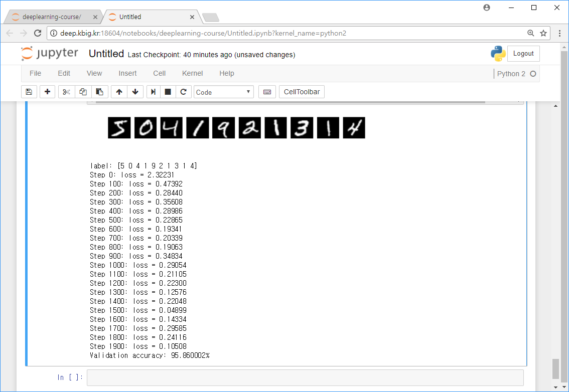This screenshot has width=569, height=392.
Task: Open the File menu
Action: 35,73
